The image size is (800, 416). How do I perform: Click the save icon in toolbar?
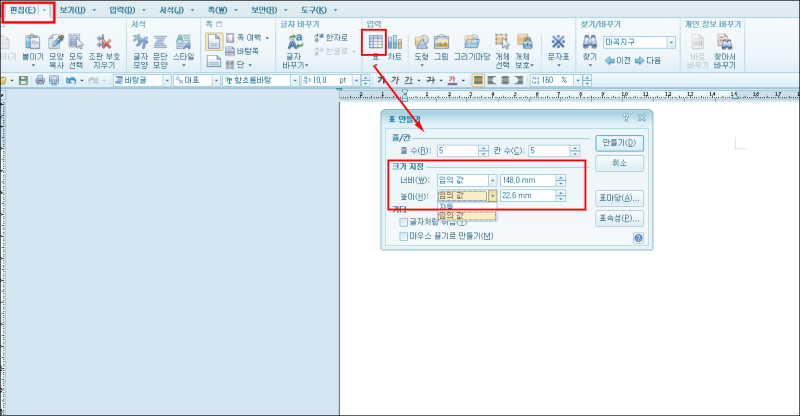[x=23, y=80]
